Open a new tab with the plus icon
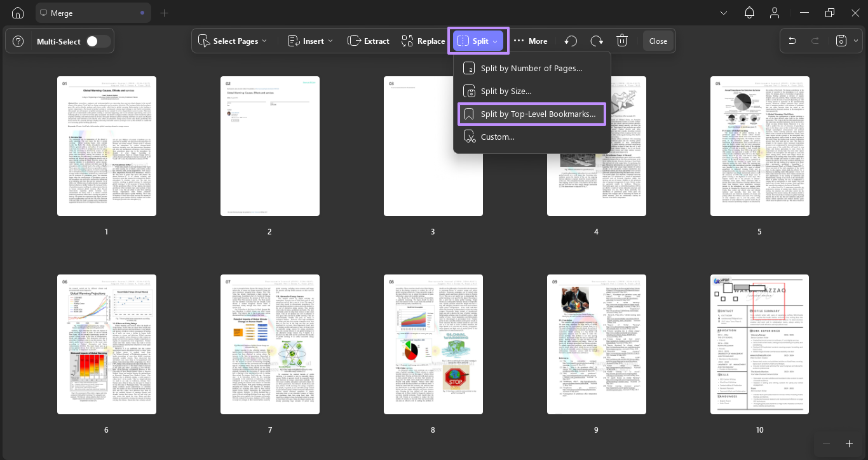868x460 pixels. [165, 12]
